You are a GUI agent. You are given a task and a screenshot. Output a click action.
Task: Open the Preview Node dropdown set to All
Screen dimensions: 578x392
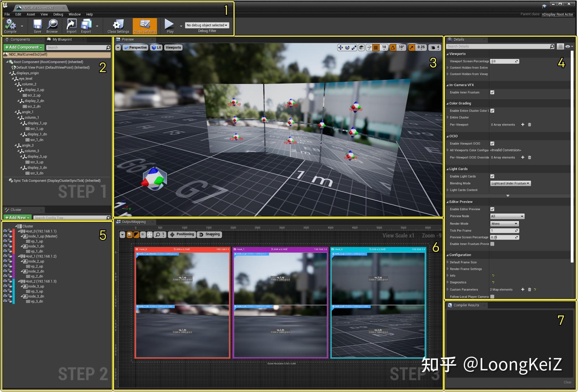[507, 216]
